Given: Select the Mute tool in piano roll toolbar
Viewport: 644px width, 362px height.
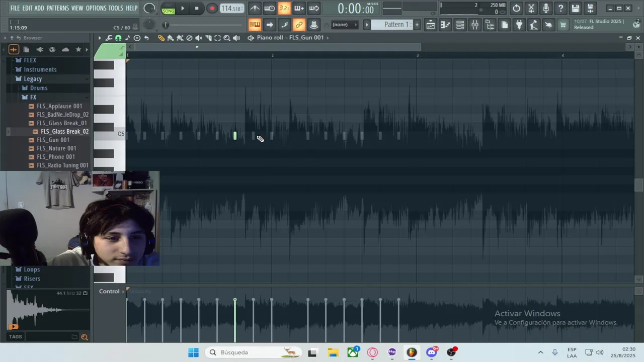Looking at the screenshot, I should tap(199, 38).
